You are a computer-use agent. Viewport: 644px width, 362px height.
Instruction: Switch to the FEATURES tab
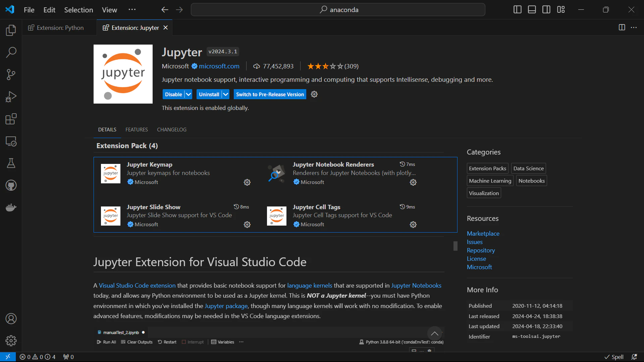[137, 130]
